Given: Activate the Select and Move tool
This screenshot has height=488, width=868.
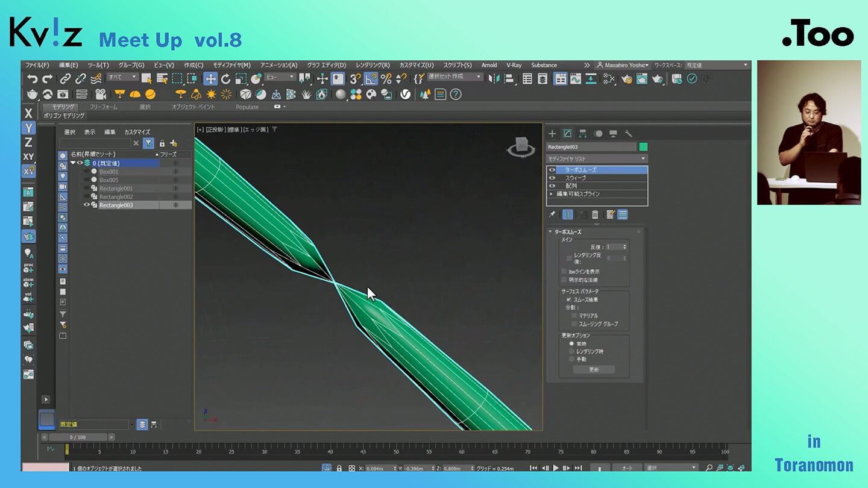Looking at the screenshot, I should pos(210,79).
